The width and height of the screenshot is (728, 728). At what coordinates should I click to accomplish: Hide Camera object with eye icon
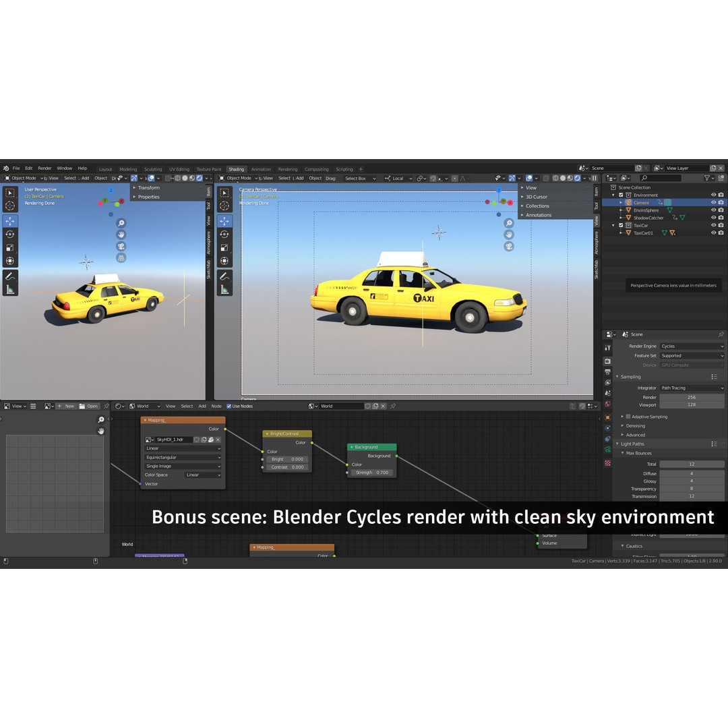714,202
